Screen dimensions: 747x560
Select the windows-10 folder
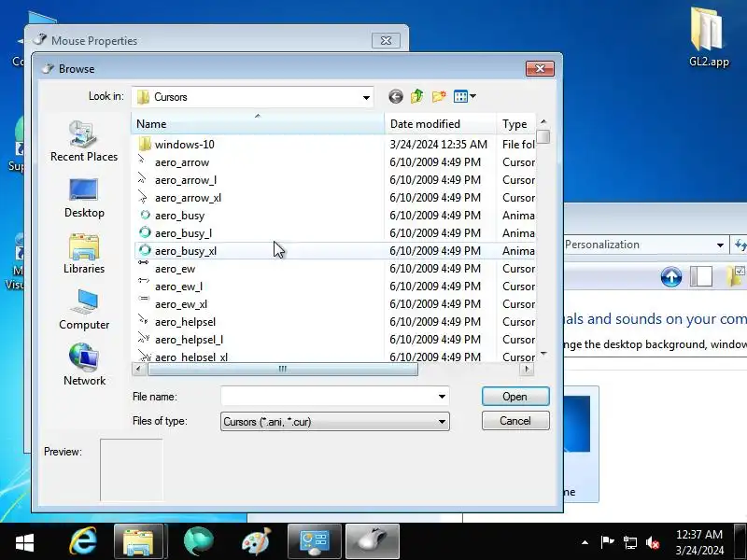[x=184, y=145]
